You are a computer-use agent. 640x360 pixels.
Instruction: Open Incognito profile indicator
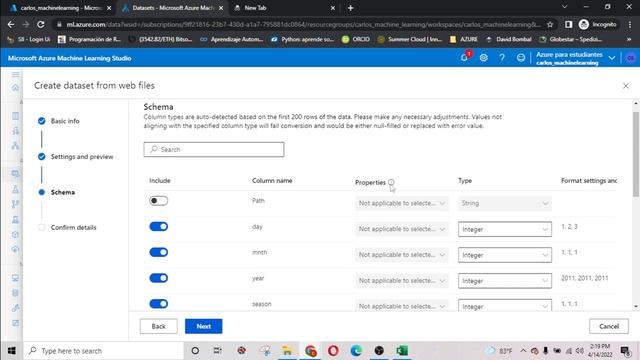pyautogui.click(x=598, y=24)
